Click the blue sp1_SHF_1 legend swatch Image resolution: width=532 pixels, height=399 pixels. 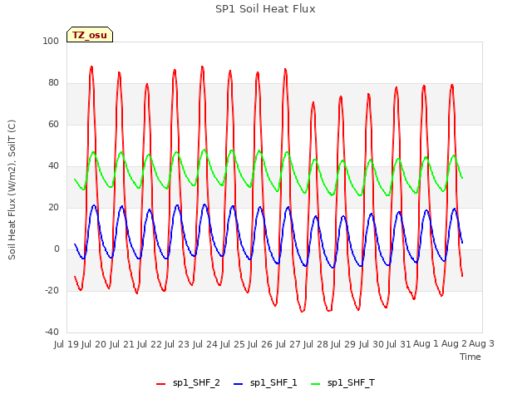tap(239, 384)
